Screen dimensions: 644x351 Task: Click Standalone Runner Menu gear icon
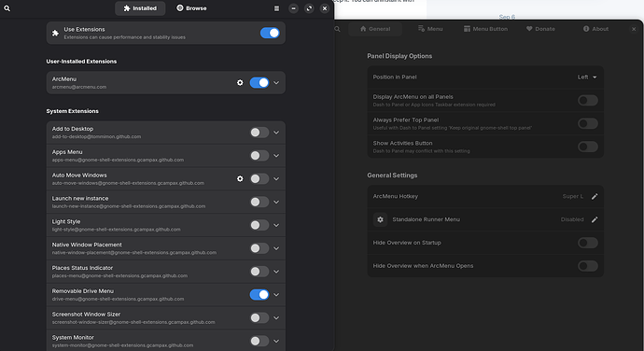(380, 219)
